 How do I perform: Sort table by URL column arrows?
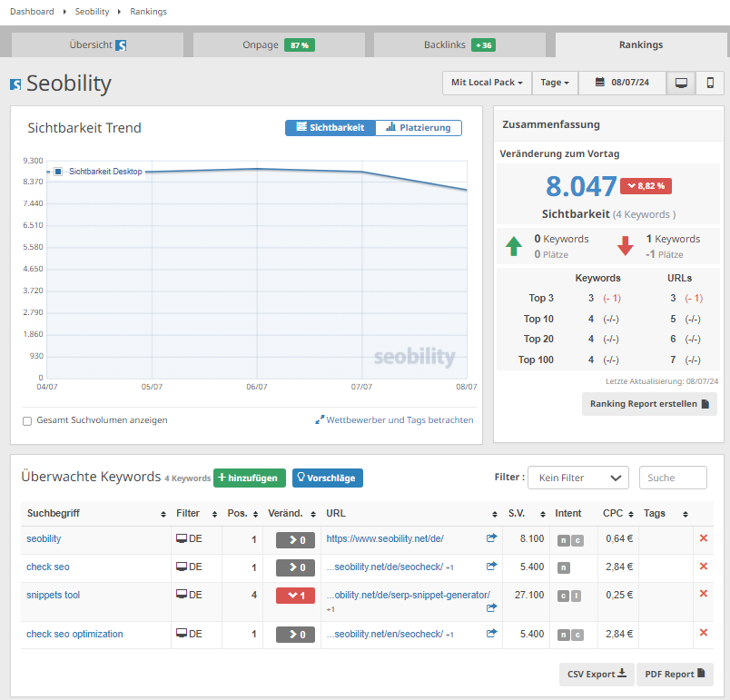[495, 514]
